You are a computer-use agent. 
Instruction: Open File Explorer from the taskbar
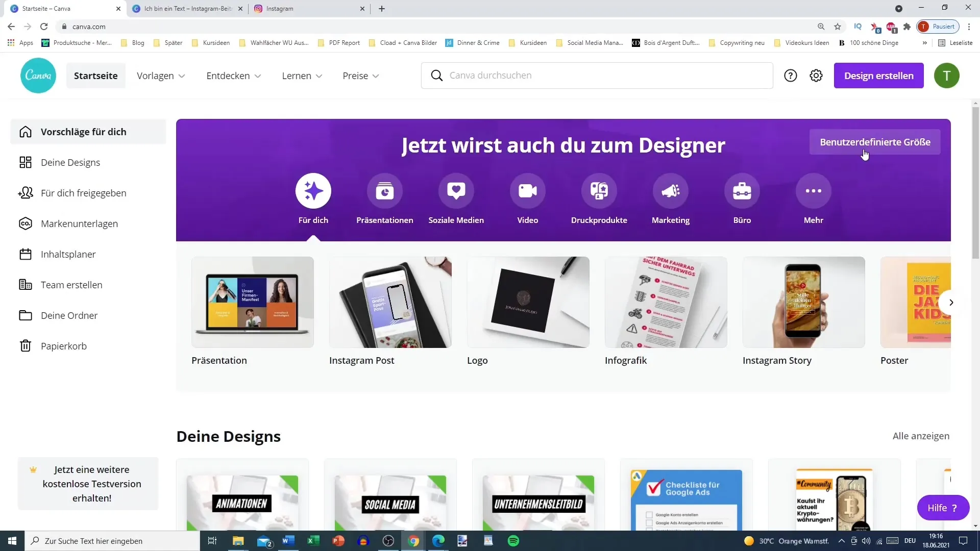(238, 541)
